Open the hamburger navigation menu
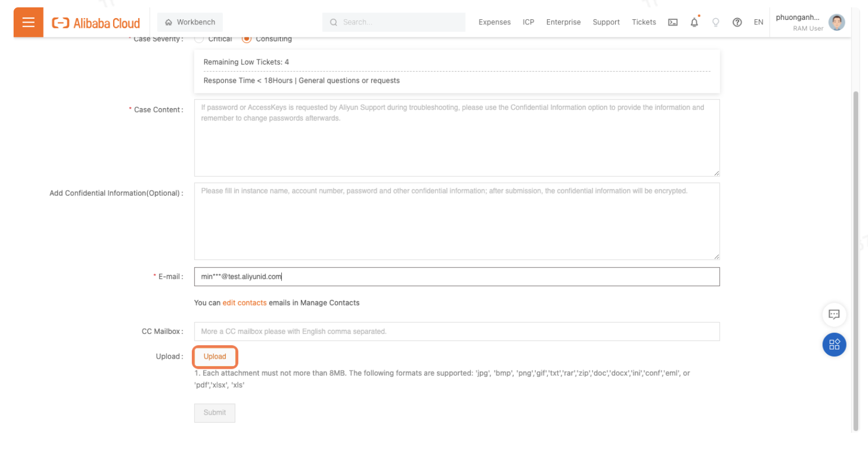 pyautogui.click(x=28, y=22)
